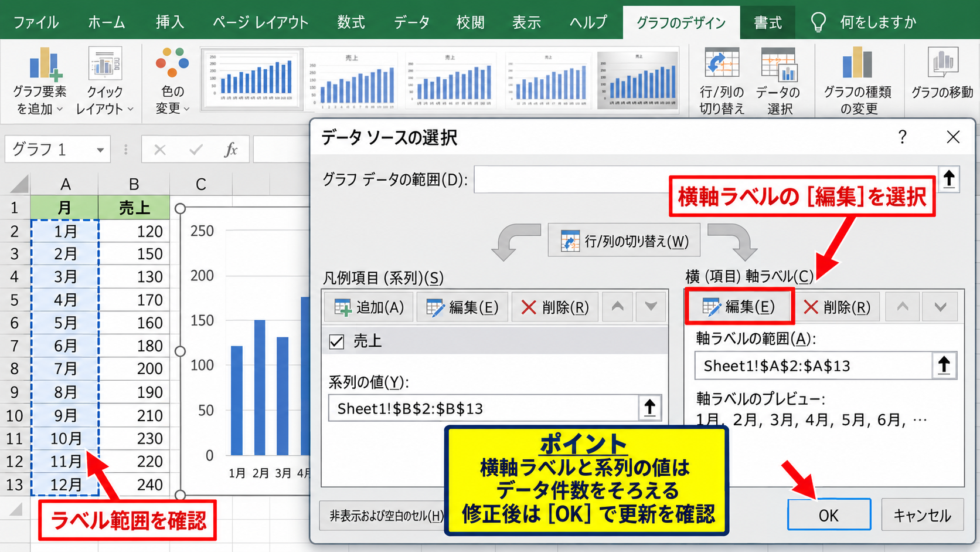Open the ページ レイアウト tab

260,22
